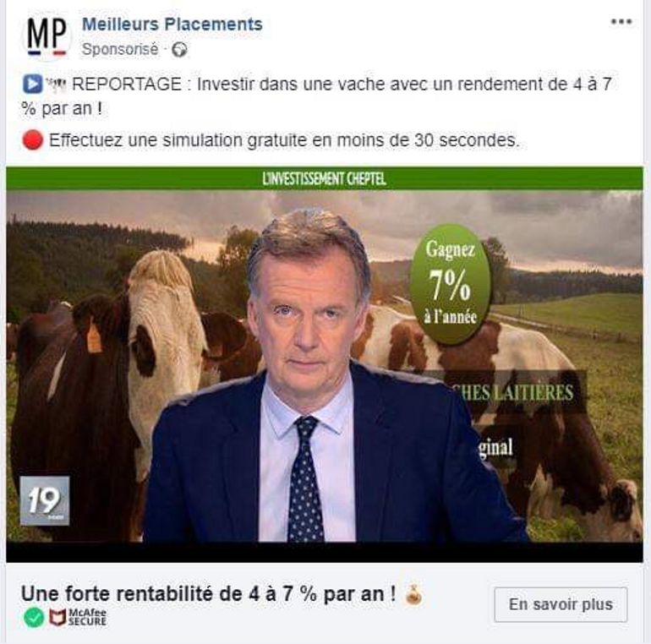
Task: Open the three-dot post options menu
Action: point(621,22)
